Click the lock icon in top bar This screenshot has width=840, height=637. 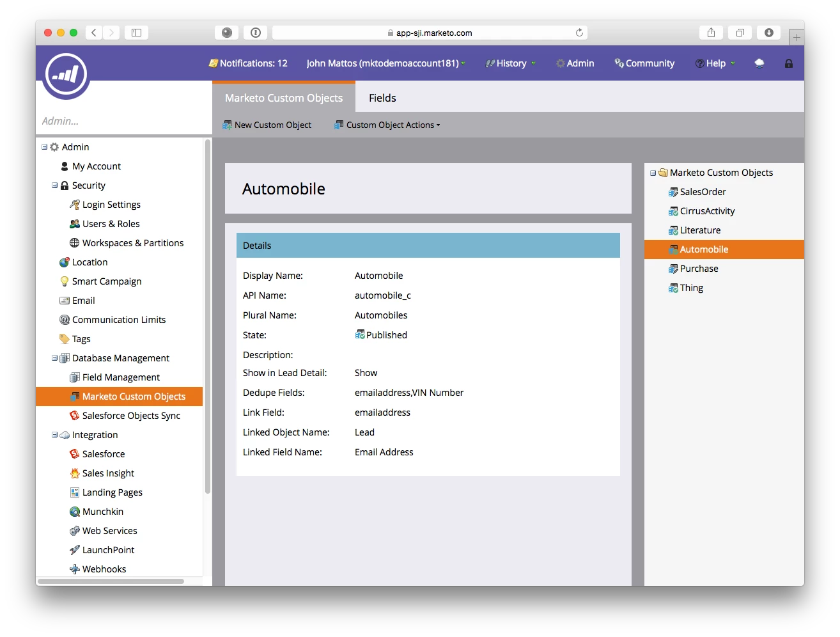(x=789, y=63)
